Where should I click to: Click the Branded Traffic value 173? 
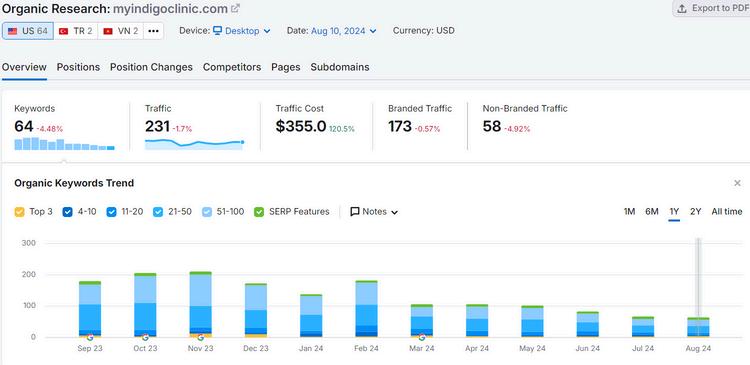(x=400, y=127)
